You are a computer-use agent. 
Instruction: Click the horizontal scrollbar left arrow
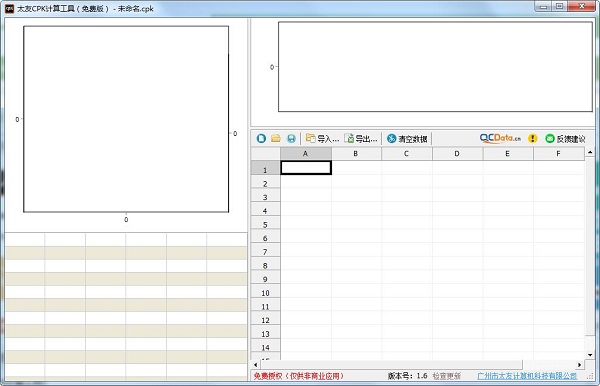point(256,365)
